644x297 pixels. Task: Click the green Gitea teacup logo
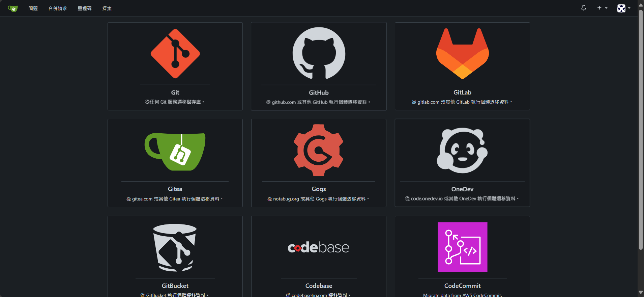(175, 152)
